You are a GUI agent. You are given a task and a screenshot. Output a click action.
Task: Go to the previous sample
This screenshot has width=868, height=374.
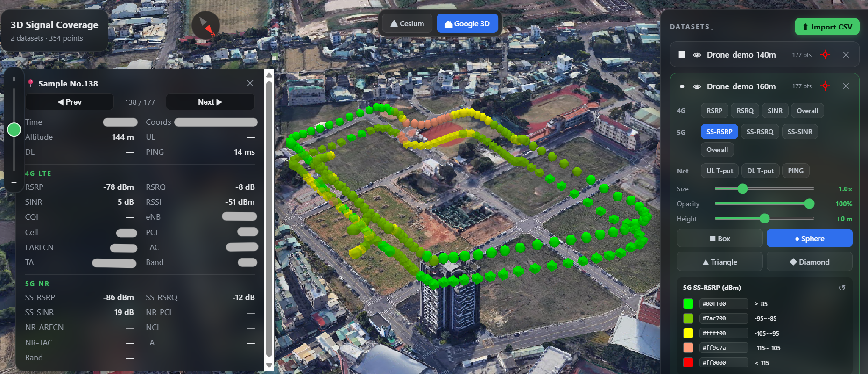coord(70,102)
